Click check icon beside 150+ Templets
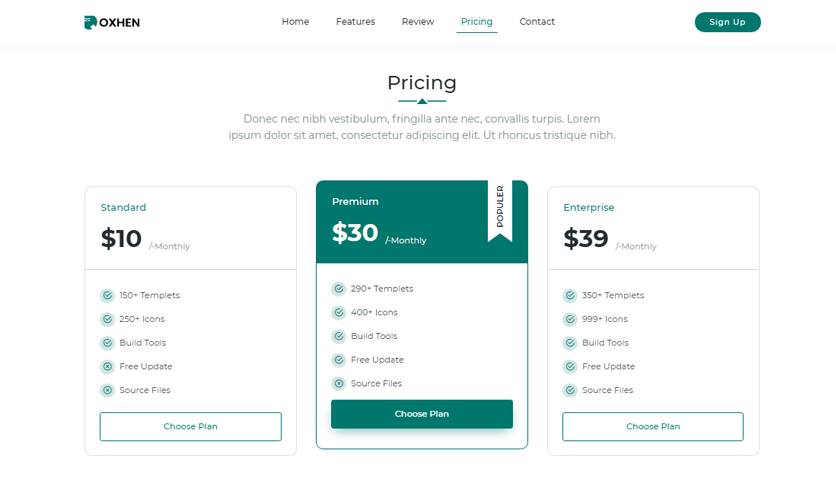The image size is (836, 484). pyautogui.click(x=107, y=295)
